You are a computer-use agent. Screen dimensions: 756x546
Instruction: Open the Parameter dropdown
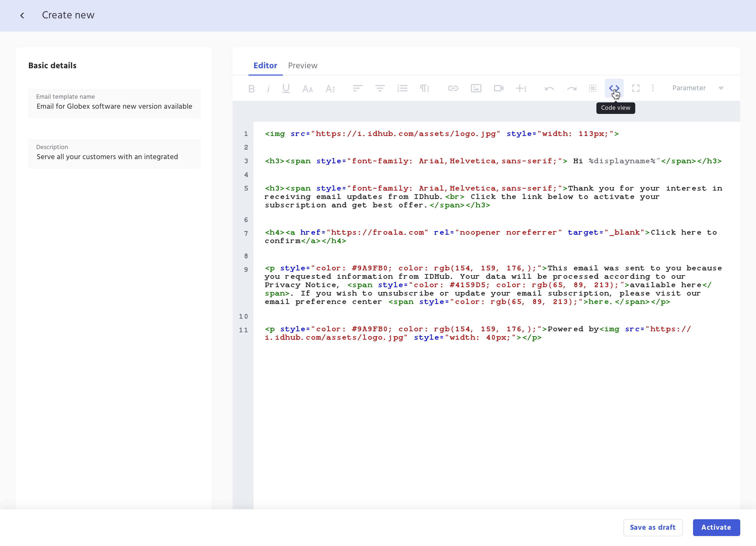coord(697,88)
